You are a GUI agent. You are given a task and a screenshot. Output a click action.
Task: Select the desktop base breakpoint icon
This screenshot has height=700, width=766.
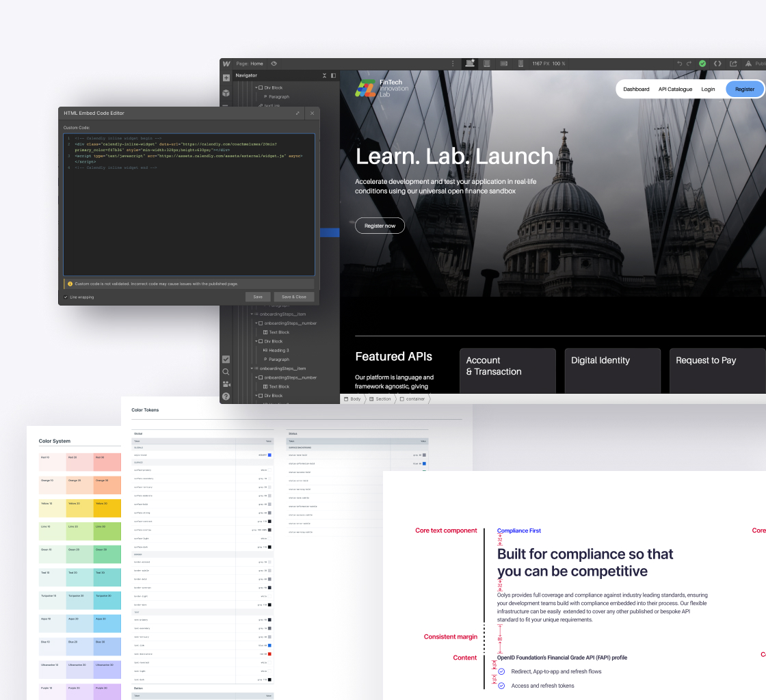[x=470, y=63]
